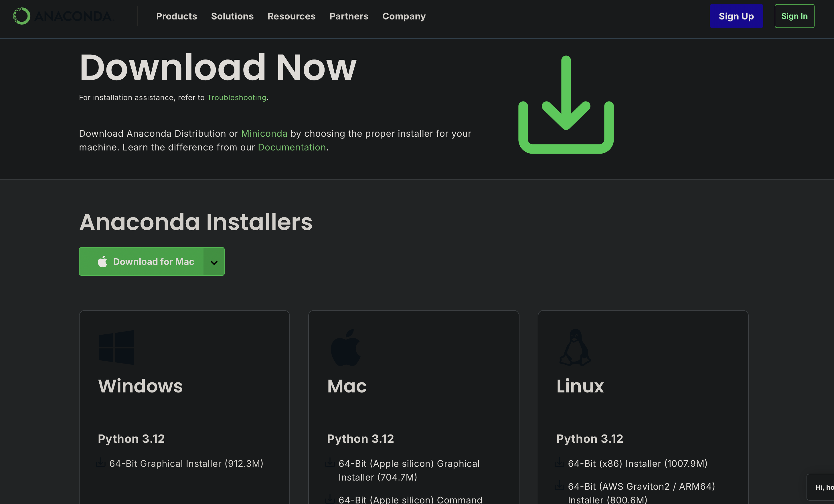Screen dimensions: 834x504
Task: Click download icon beside AWS Graviton2 Installer
Action: point(559,486)
